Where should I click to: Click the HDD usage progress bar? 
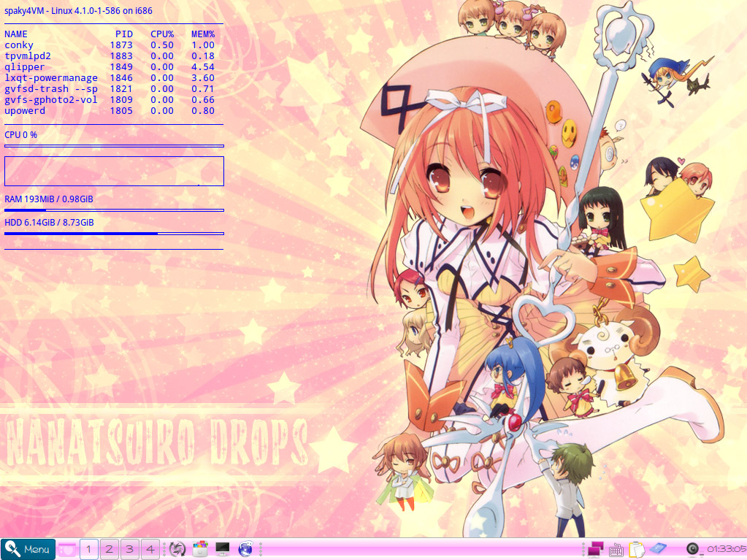[x=114, y=234]
